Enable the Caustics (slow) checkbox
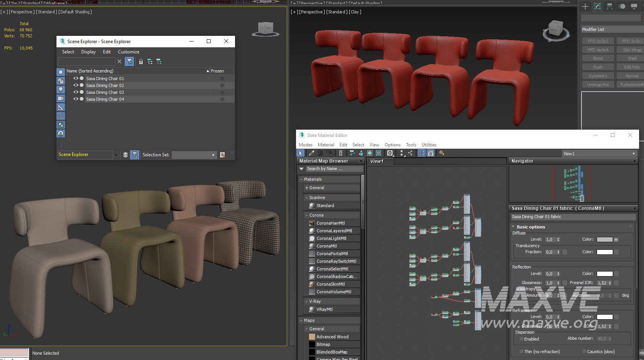The width and height of the screenshot is (644, 360). click(x=584, y=352)
